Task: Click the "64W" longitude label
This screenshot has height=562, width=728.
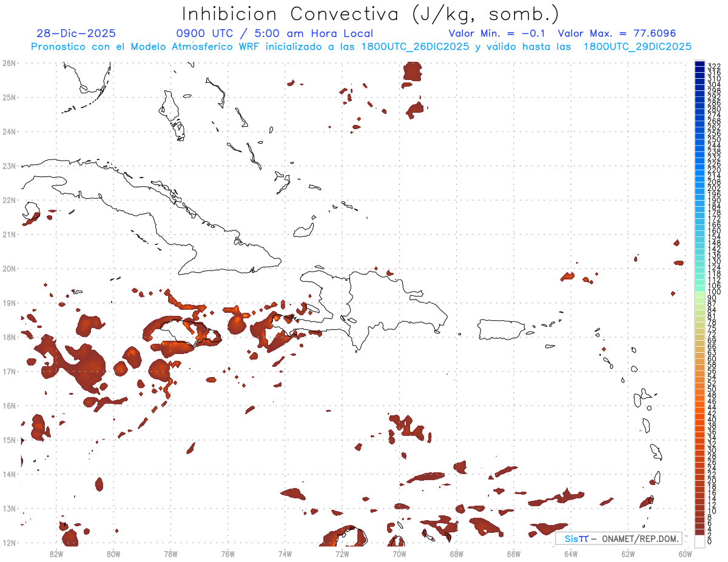Action: [x=571, y=553]
